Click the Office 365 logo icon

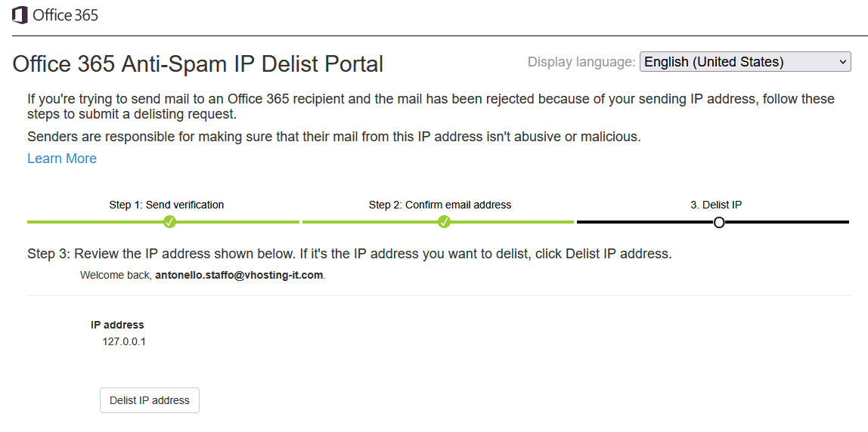20,15
